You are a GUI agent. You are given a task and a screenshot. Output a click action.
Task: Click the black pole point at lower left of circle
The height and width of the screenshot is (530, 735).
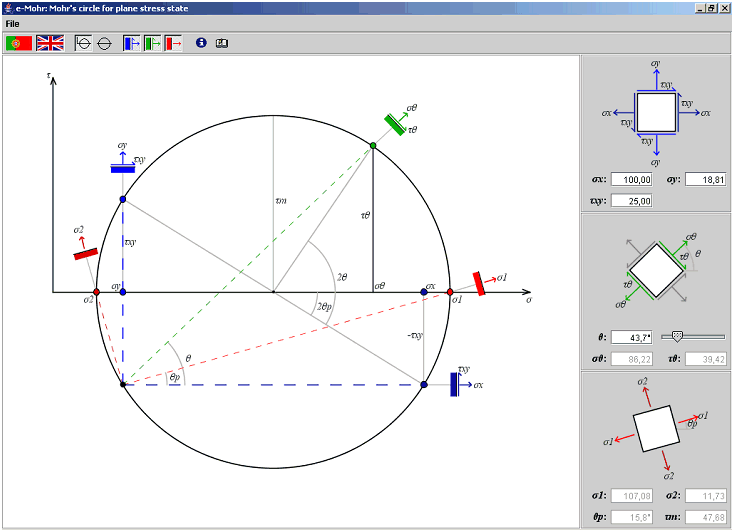123,384
